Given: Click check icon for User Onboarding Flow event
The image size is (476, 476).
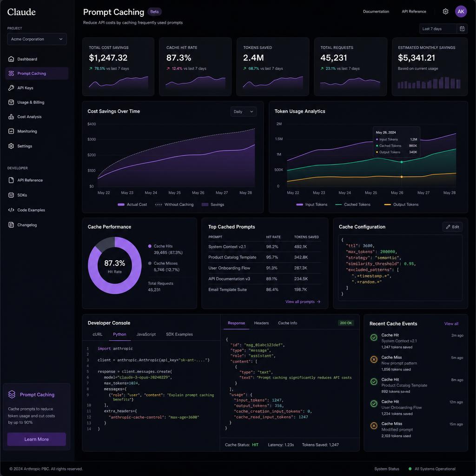Looking at the screenshot, I should click(x=374, y=403).
